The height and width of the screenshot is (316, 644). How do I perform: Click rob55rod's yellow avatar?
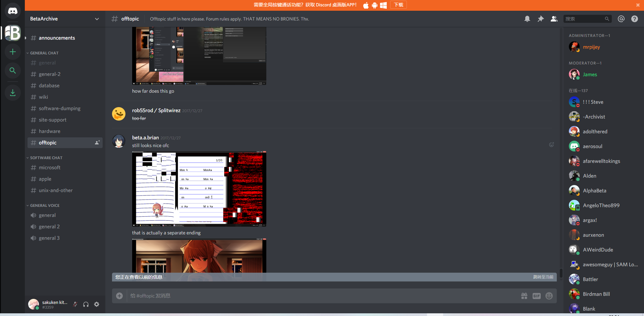[119, 114]
